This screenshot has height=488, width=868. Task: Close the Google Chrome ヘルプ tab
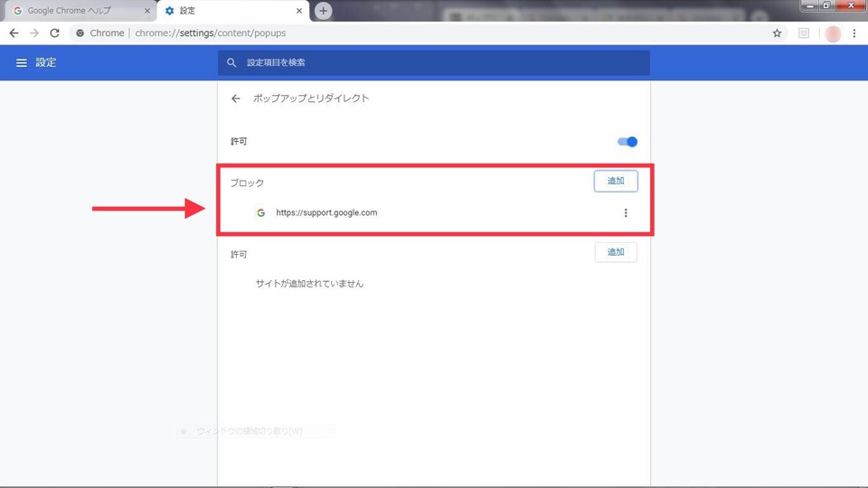coord(147,11)
